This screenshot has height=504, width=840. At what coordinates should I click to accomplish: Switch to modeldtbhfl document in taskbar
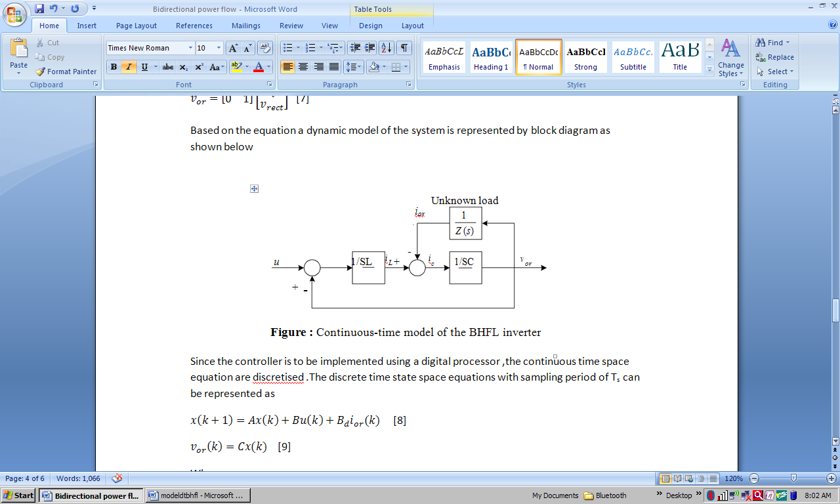click(x=197, y=495)
